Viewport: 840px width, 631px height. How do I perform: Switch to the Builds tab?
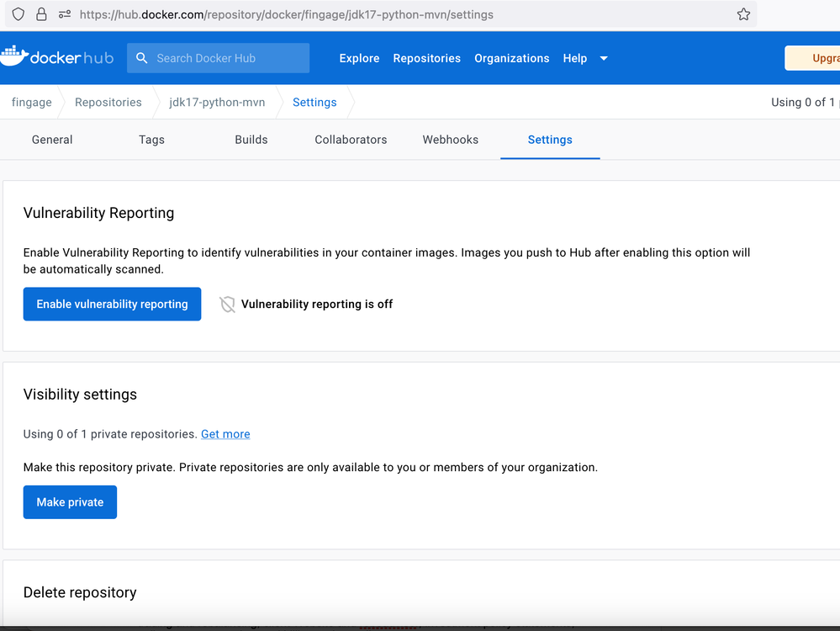point(251,140)
